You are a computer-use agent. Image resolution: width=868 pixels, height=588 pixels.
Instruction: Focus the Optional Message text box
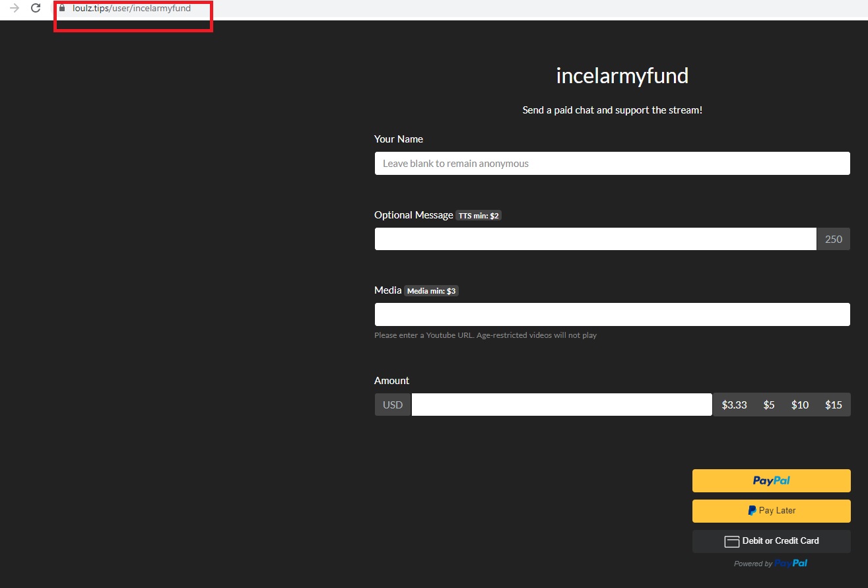tap(595, 239)
